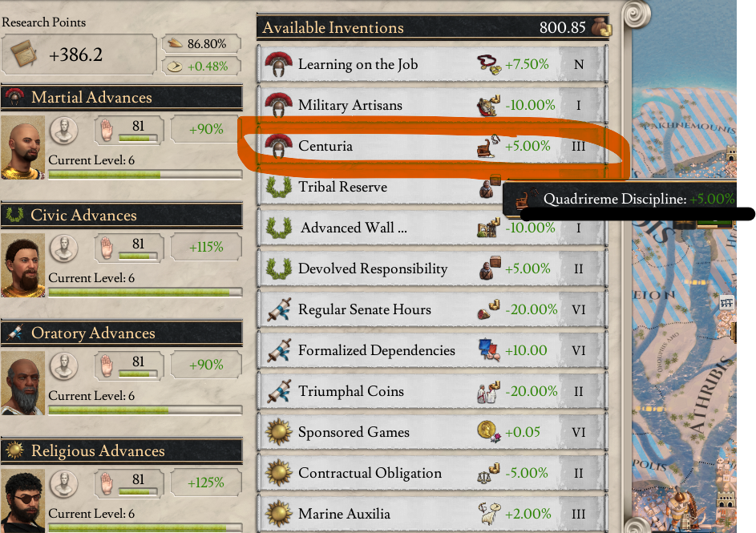Click the sun icon next to Sponsored Games
This screenshot has height=533, width=756.
pos(278,432)
